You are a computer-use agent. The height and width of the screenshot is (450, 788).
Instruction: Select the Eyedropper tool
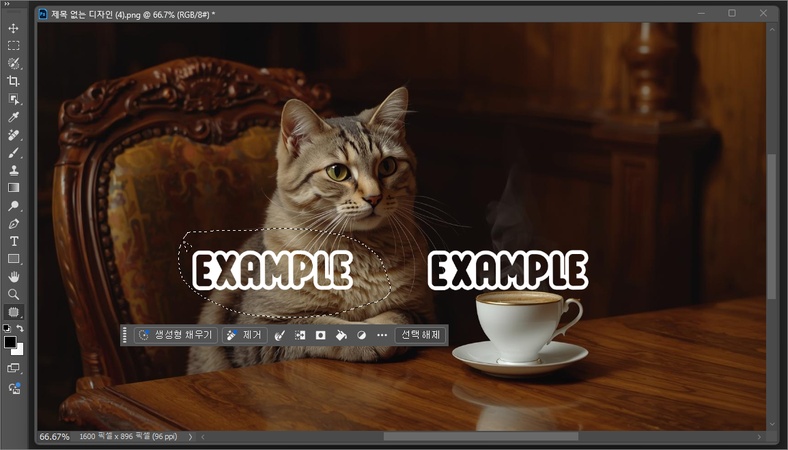pos(14,117)
